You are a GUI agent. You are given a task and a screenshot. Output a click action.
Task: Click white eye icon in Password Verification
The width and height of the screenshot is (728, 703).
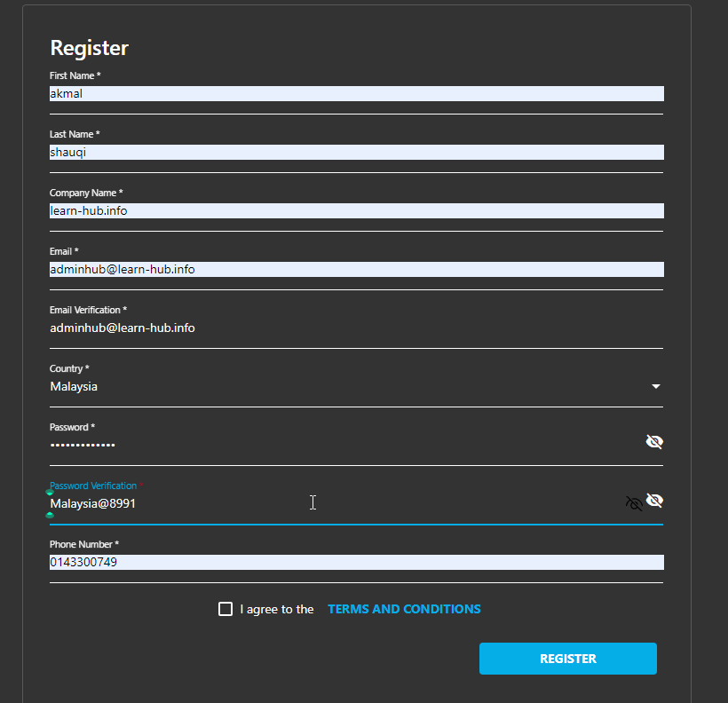pyautogui.click(x=654, y=501)
